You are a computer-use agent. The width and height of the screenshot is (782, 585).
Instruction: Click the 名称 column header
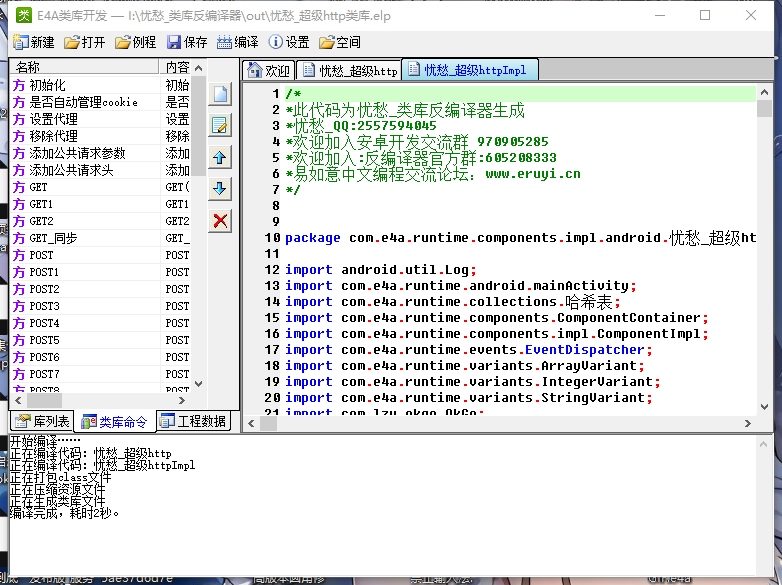pos(85,67)
